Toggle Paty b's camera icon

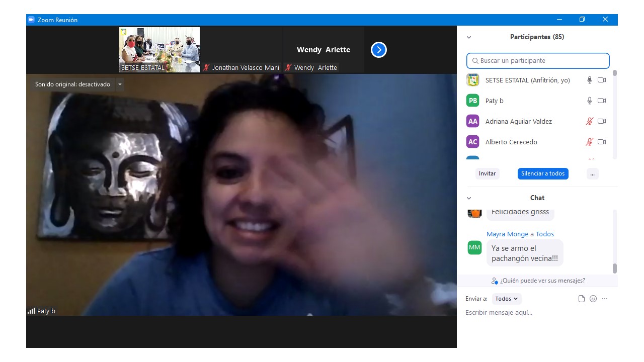click(x=602, y=101)
